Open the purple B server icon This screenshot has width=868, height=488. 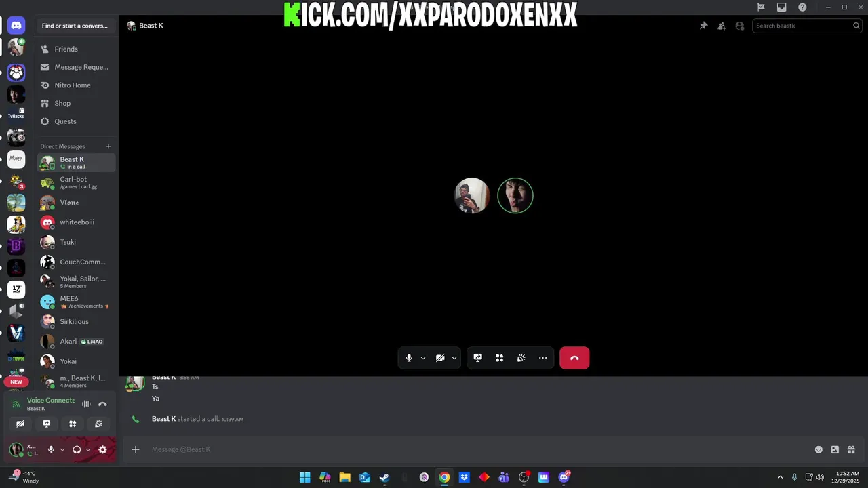coord(16,246)
